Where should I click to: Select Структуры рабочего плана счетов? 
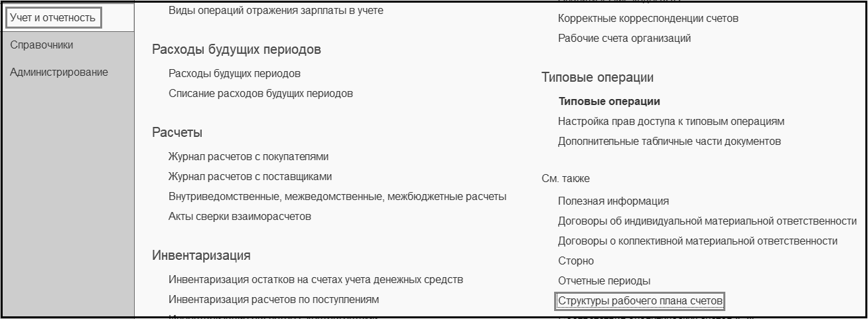point(640,302)
